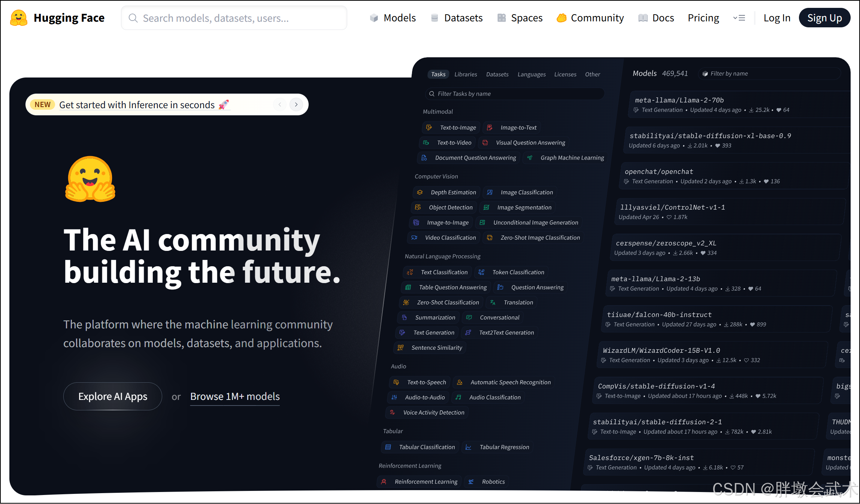Click the Community hands icon
Viewport: 860px width, 504px height.
coord(561,18)
